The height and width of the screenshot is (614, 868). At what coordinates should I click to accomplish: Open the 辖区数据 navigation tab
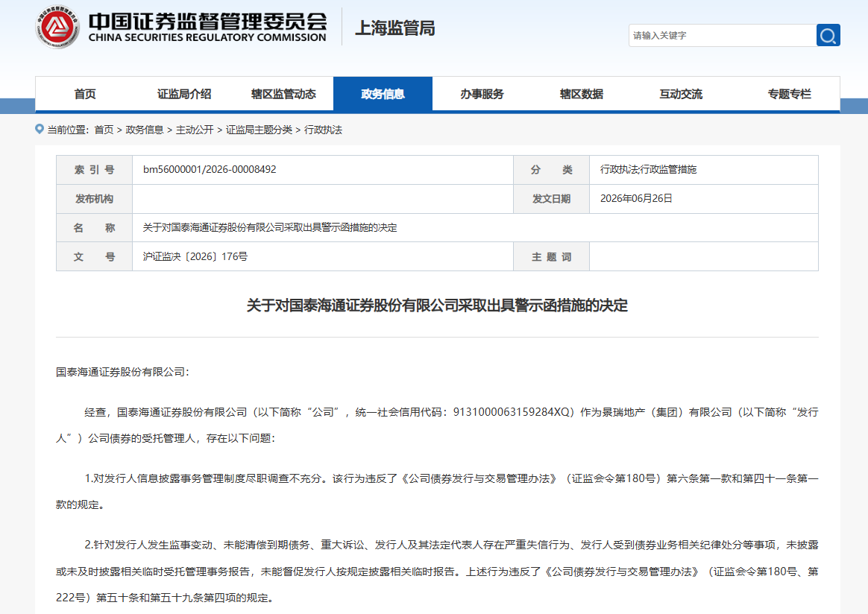(581, 94)
